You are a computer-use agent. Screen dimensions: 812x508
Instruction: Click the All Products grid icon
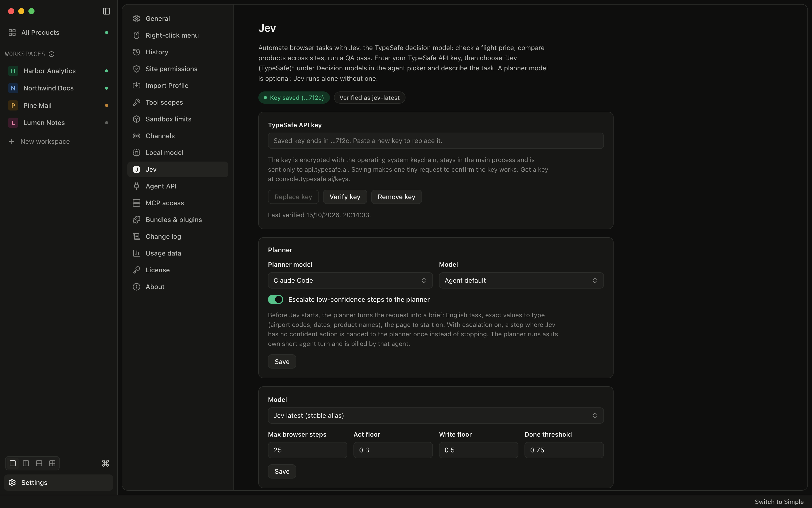(12, 33)
